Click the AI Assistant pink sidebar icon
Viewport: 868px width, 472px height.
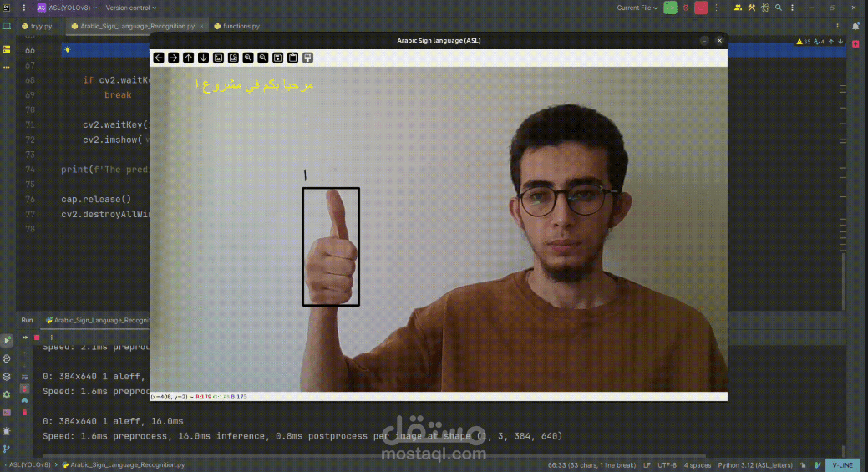tap(855, 44)
